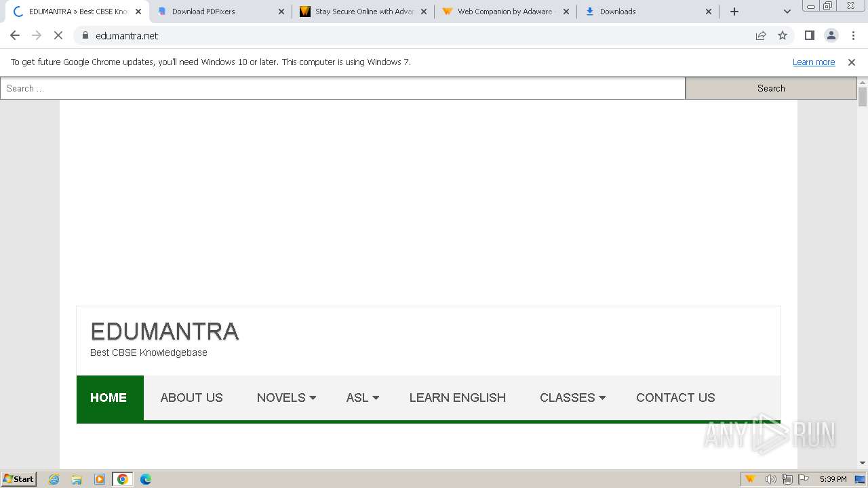Open ABOUT US page
868x488 pixels.
click(191, 398)
